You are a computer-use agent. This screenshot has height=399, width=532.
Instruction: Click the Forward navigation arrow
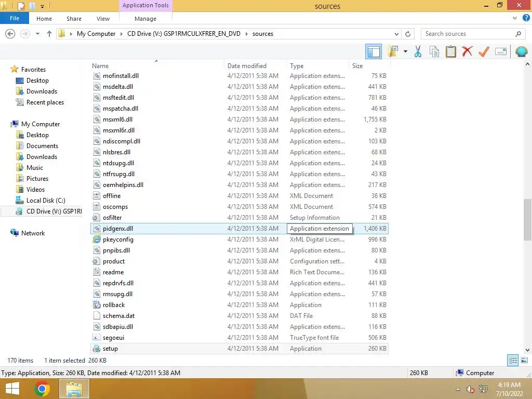point(25,34)
